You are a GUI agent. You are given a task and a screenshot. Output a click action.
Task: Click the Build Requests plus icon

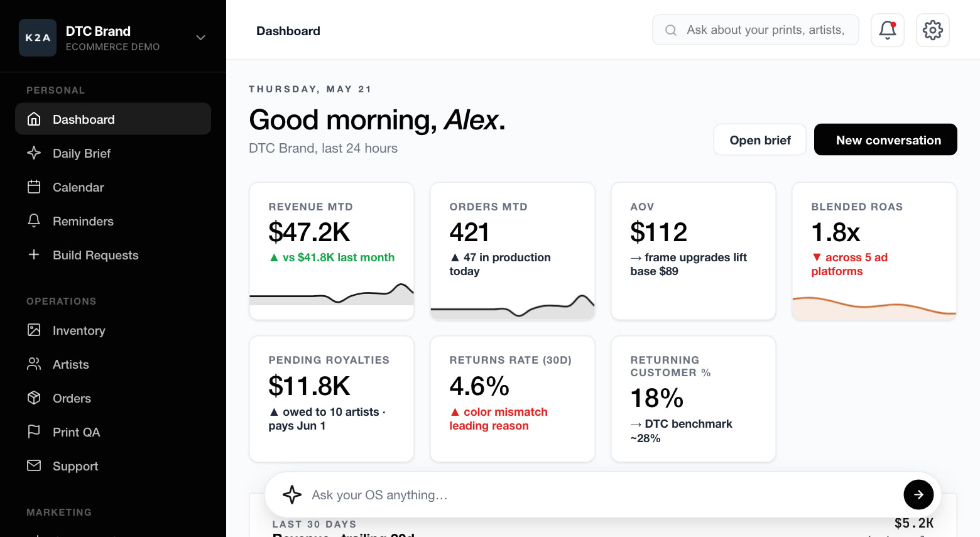34,254
